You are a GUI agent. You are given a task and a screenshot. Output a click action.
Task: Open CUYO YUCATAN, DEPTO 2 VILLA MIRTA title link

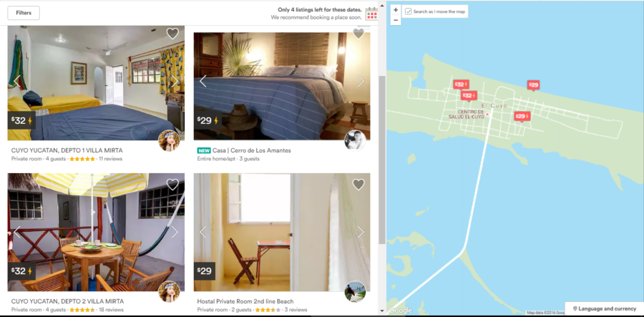tap(67, 301)
